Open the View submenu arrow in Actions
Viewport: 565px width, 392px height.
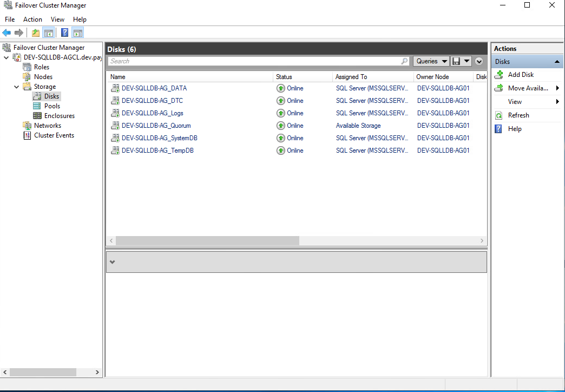[x=557, y=102]
